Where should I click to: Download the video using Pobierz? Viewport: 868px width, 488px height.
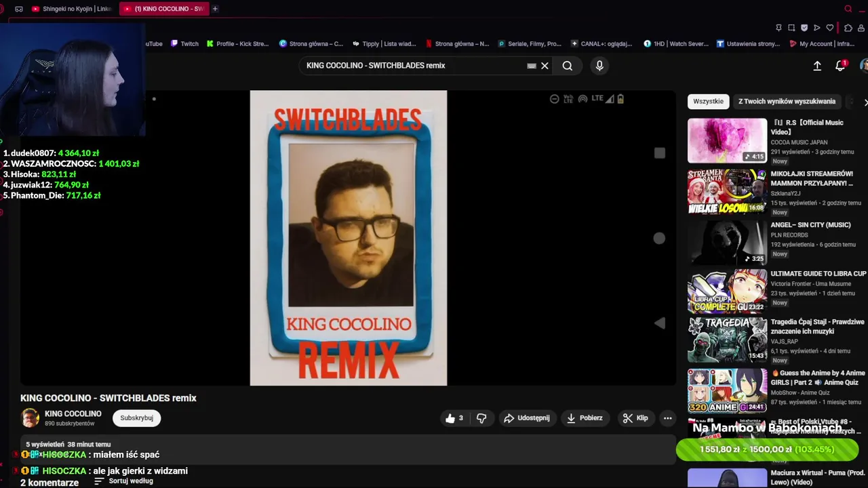[x=585, y=418]
